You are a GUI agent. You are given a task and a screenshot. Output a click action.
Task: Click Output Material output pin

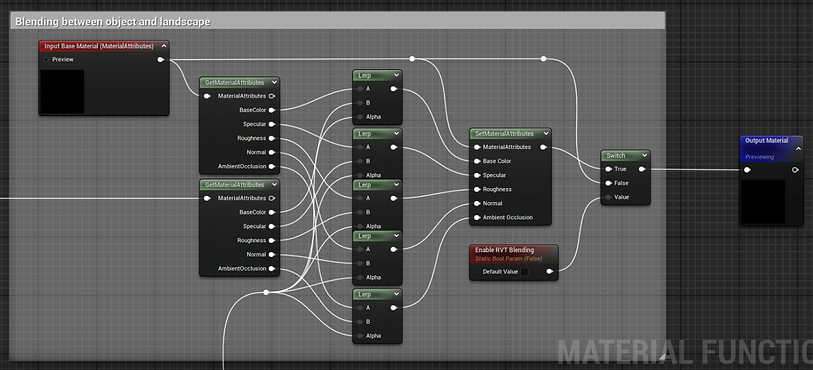(x=795, y=170)
